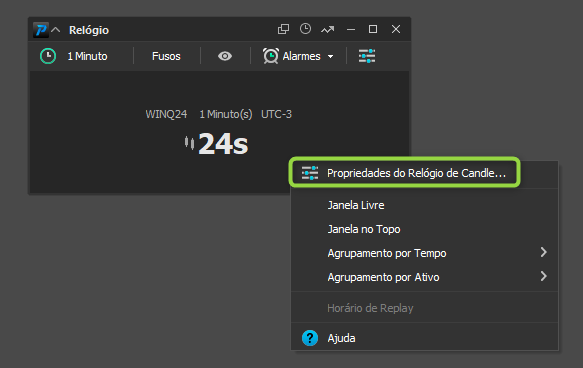Click Horário de Replay menu entry
The width and height of the screenshot is (583, 368).
(x=424, y=308)
